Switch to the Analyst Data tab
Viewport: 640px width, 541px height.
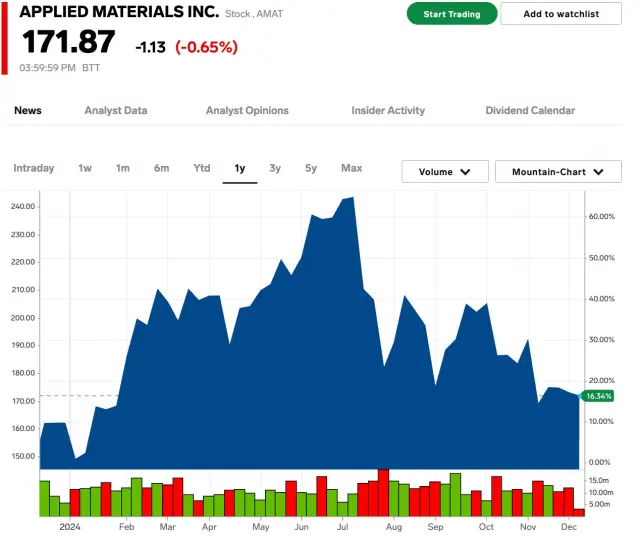point(116,111)
